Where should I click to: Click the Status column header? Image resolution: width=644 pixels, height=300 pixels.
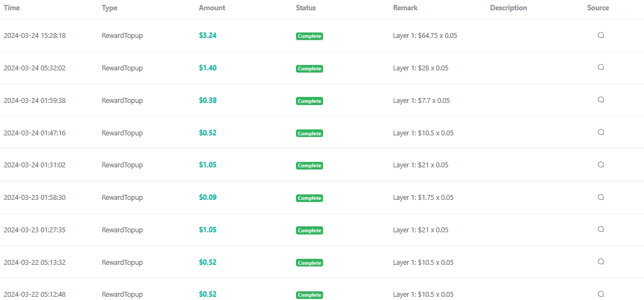306,8
